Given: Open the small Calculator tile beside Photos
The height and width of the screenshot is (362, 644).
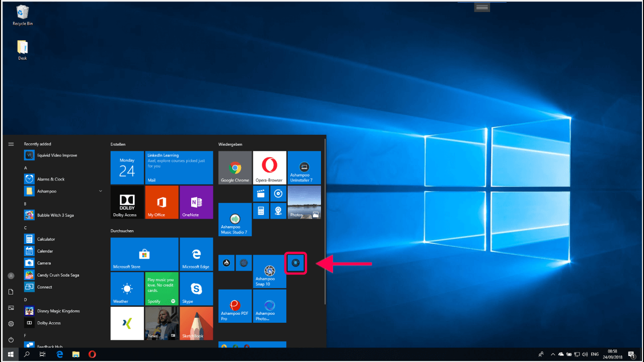Looking at the screenshot, I should tap(261, 211).
